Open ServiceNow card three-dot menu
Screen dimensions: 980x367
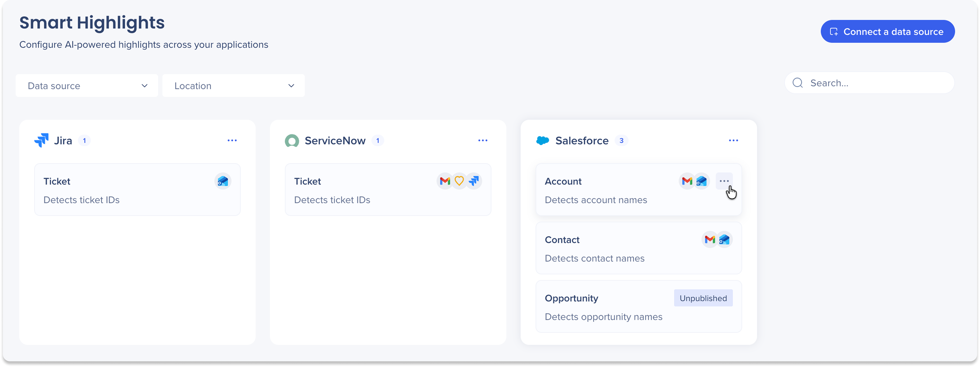coord(483,141)
